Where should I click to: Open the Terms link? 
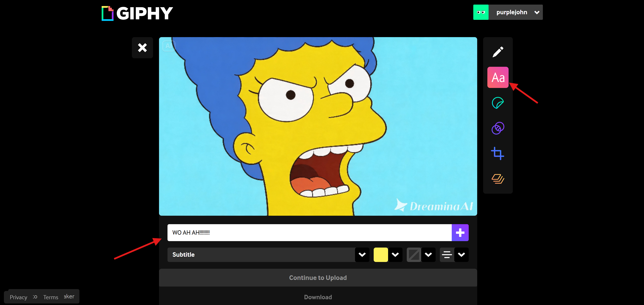pyautogui.click(x=51, y=297)
